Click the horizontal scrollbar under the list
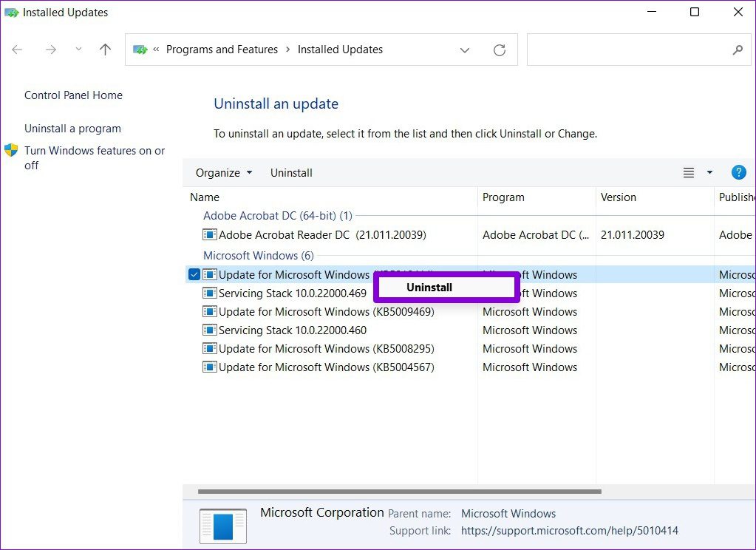 (x=400, y=492)
